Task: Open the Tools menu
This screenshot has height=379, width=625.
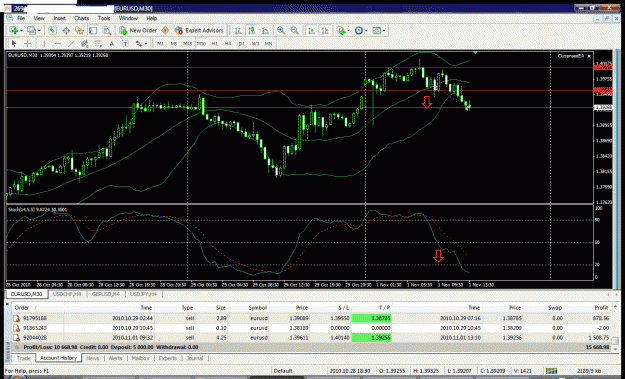Action: click(104, 18)
